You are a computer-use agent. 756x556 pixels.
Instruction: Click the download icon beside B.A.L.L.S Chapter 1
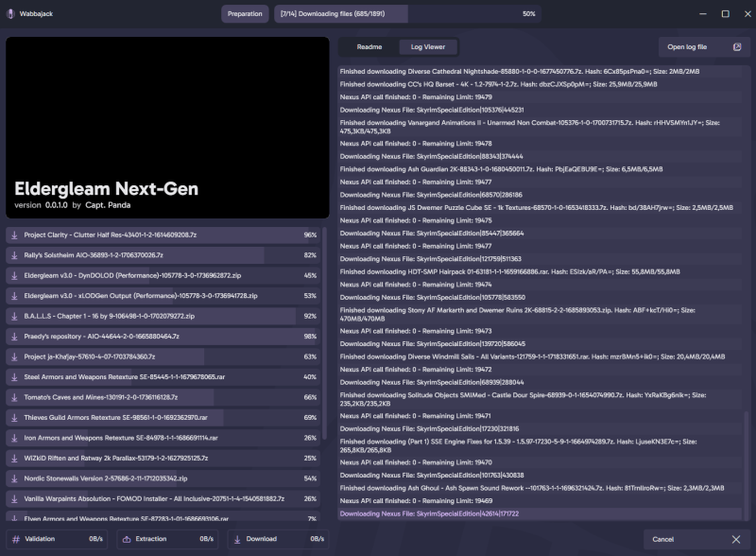coord(14,316)
